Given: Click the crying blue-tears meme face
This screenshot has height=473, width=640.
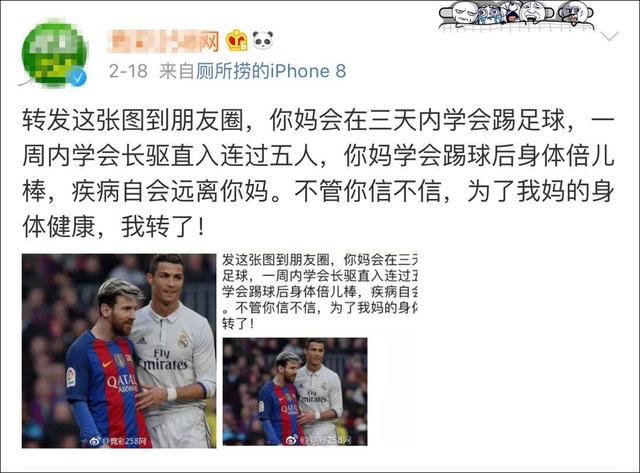Looking at the screenshot, I should pyautogui.click(x=489, y=13).
